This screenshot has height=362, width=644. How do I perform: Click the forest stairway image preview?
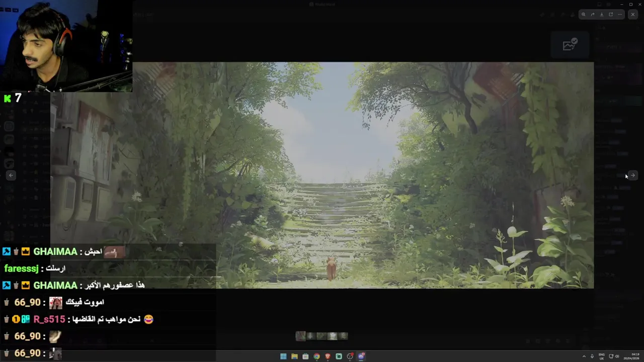click(322, 175)
